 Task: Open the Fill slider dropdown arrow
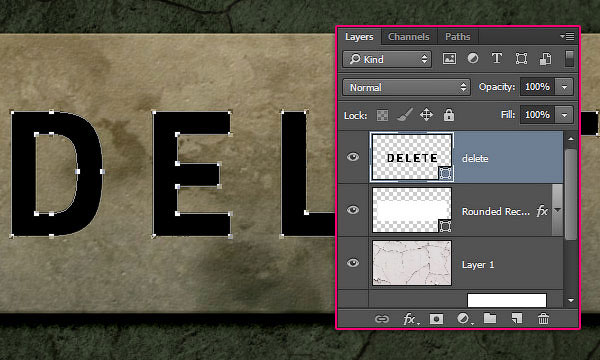click(564, 115)
